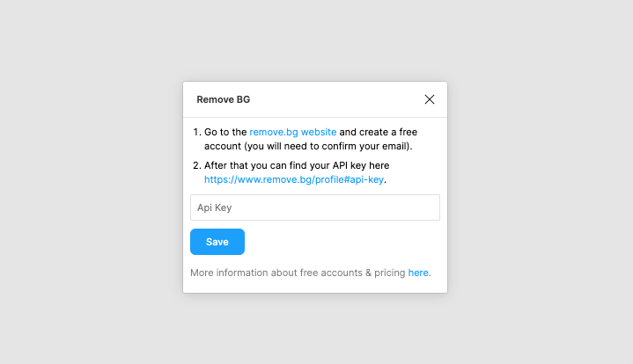Open the pricing 'here' link

(x=418, y=273)
